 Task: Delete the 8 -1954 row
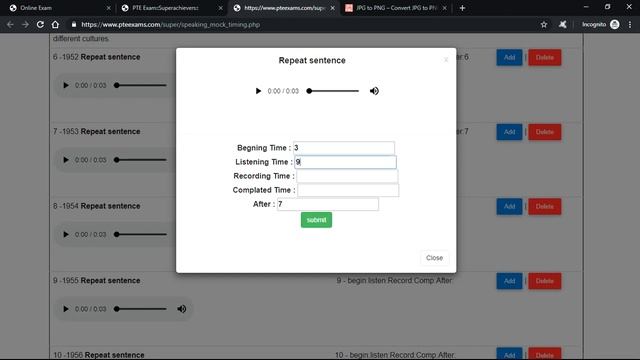click(544, 207)
